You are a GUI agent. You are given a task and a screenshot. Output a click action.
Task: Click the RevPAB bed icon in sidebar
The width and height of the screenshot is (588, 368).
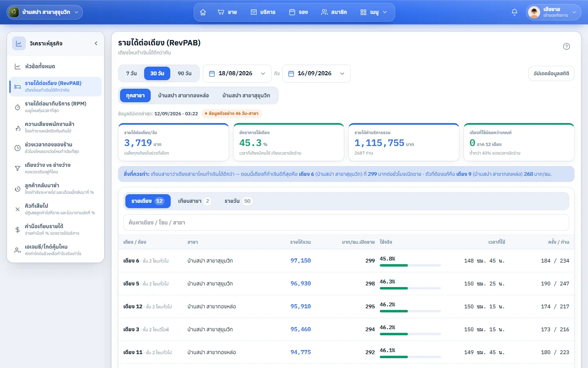18,87
